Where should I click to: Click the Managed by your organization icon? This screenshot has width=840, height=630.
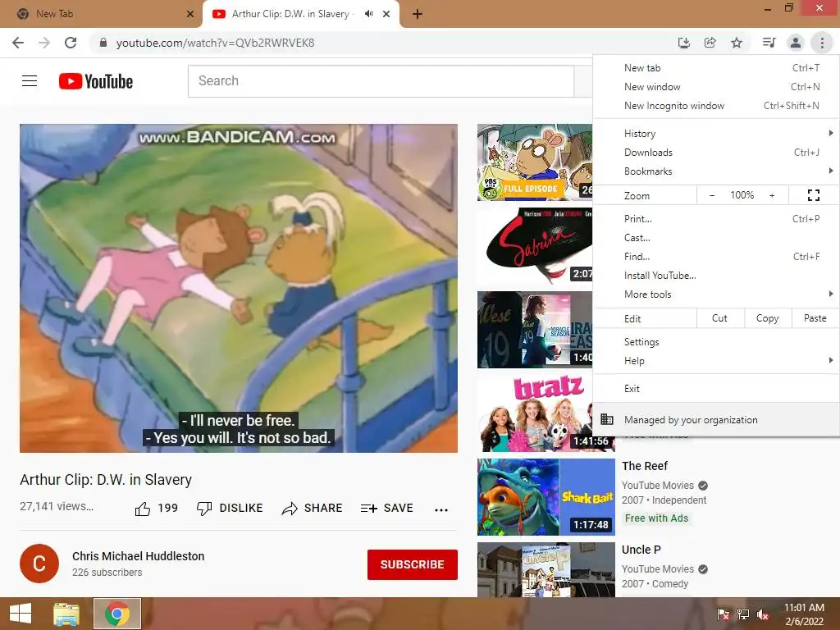(x=607, y=419)
